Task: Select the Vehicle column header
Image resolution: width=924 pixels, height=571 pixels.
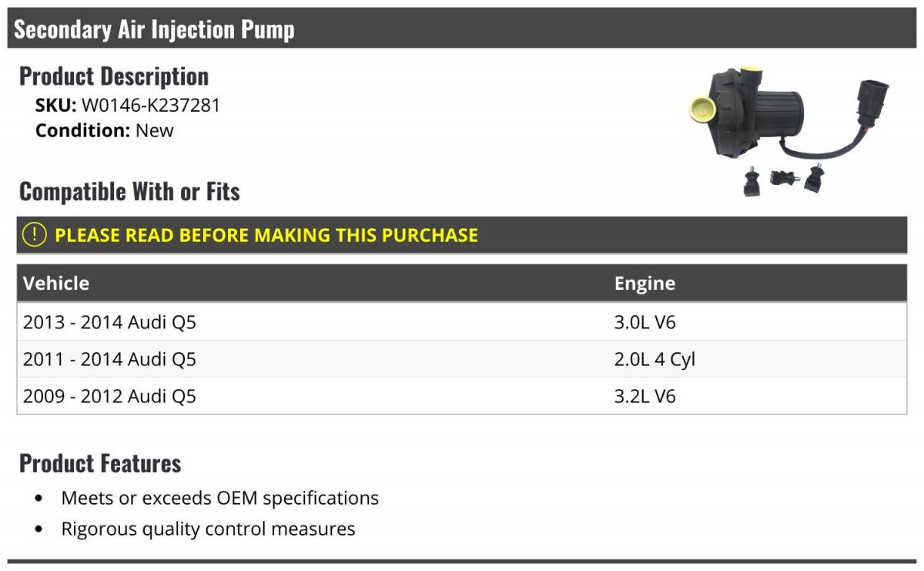Action: click(56, 283)
